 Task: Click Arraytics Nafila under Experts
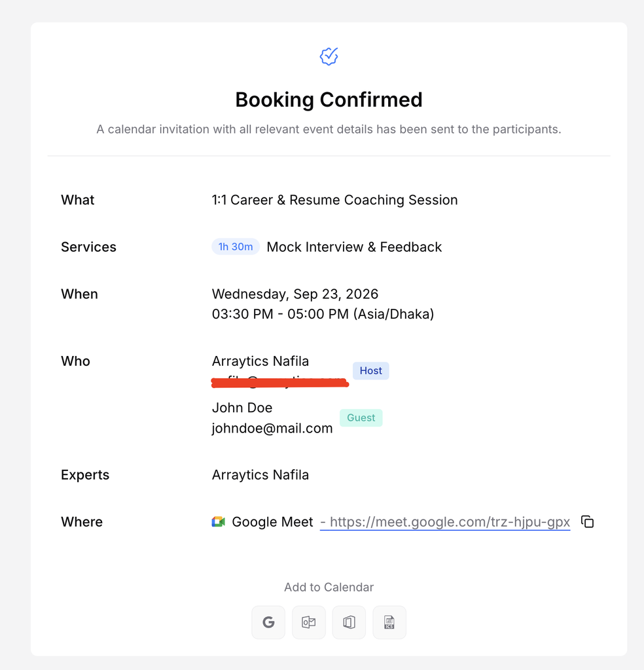point(260,475)
